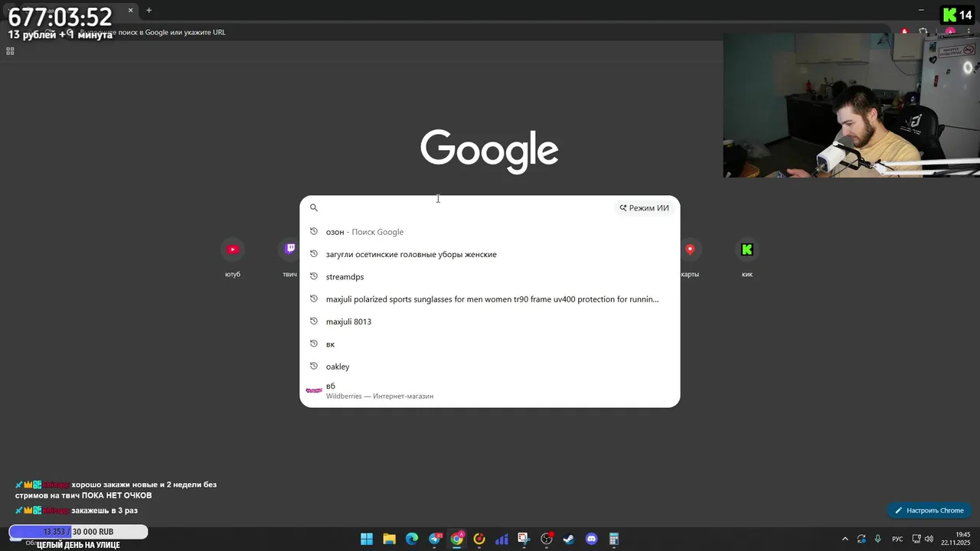Screen dimensions: 980x551
Task: Select the oakley search suggestion
Action: pyautogui.click(x=490, y=366)
